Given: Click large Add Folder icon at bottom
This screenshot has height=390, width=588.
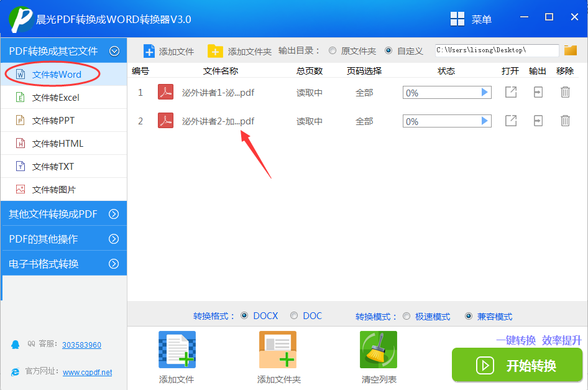Looking at the screenshot, I should 277,350.
